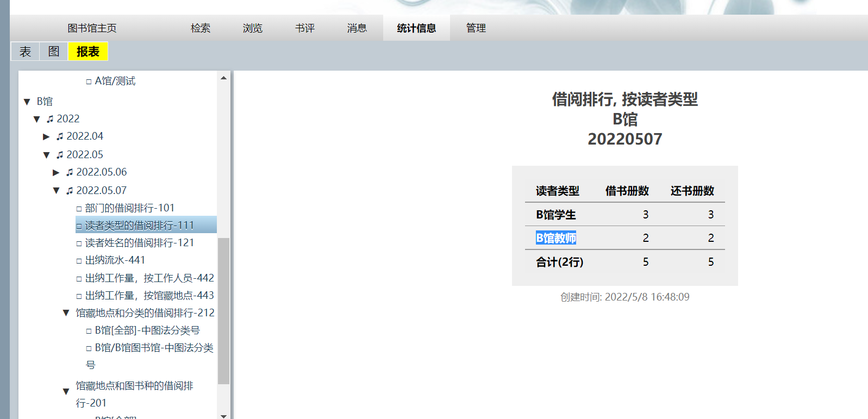Viewport: 868px width, 419px height.
Task: Switch to the 表 sub-tab
Action: pyautogui.click(x=26, y=52)
